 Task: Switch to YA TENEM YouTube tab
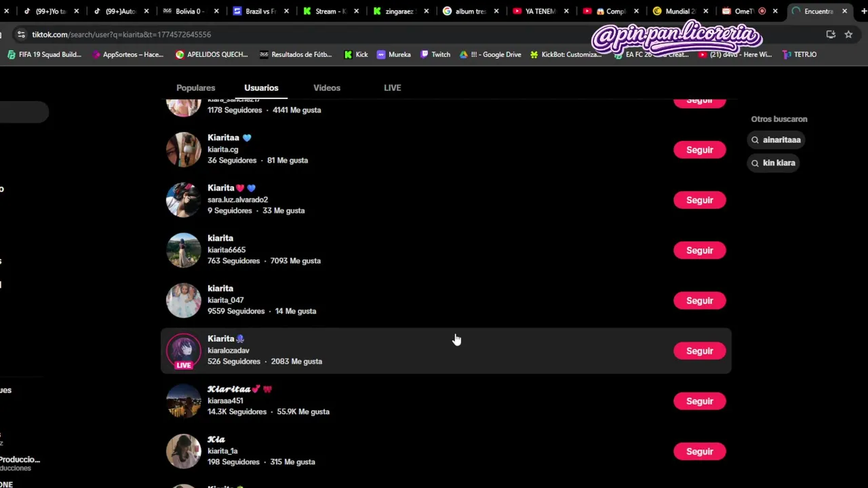click(540, 11)
